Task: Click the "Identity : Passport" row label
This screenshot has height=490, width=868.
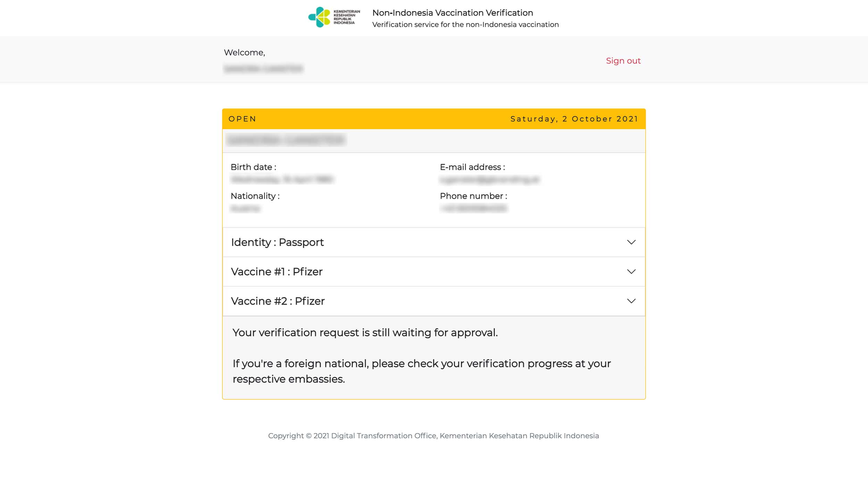Action: coord(277,242)
